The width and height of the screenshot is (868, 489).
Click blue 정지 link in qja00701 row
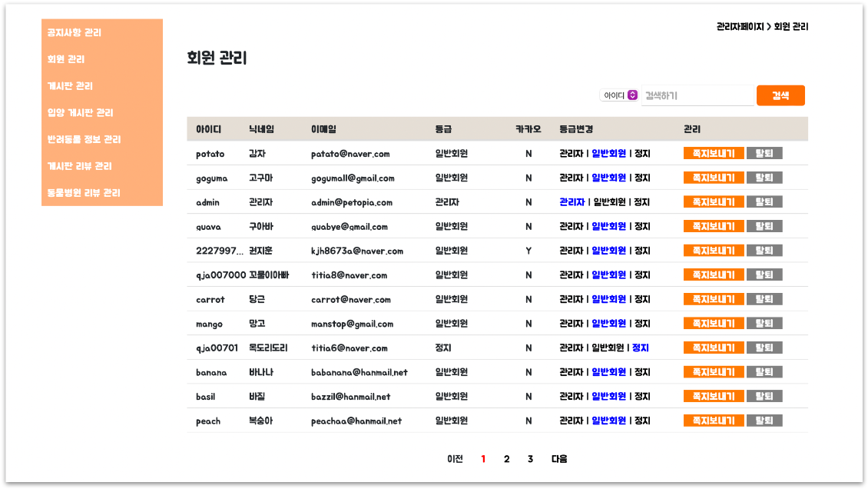[x=641, y=348]
